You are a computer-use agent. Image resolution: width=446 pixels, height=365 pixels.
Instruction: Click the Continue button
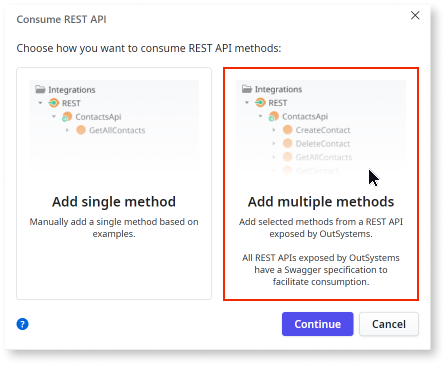pos(317,324)
